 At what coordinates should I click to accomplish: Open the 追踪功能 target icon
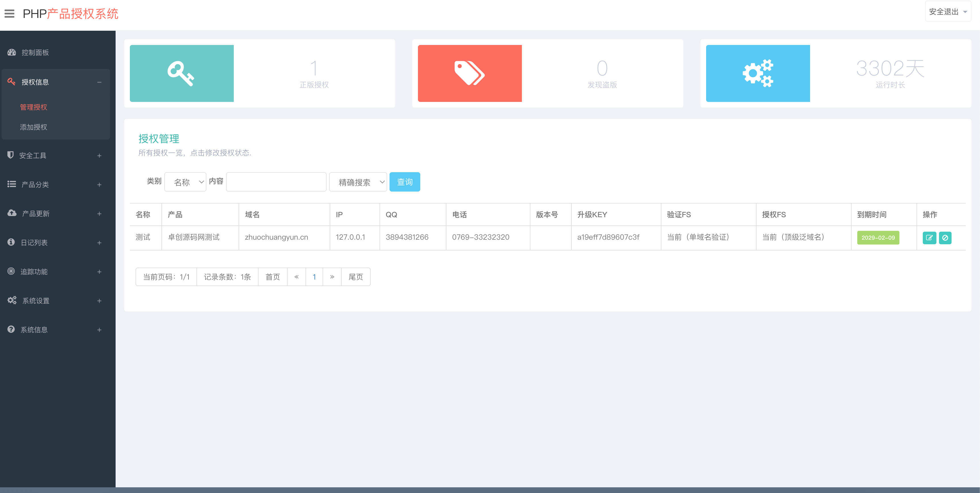11,271
